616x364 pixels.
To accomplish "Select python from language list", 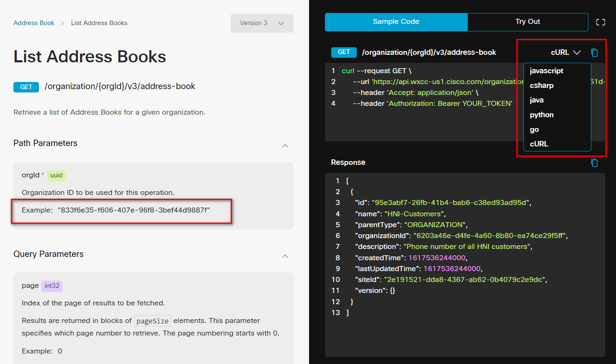I will [x=541, y=115].
